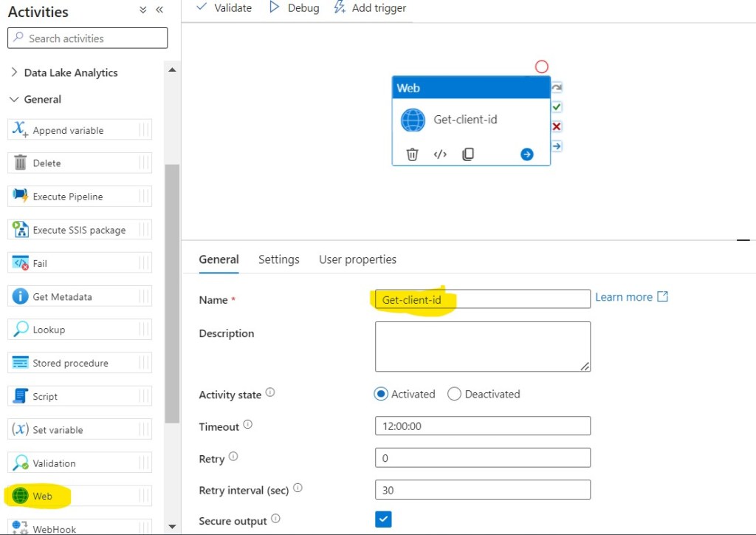Click the Debug button
The image size is (756, 535).
pos(294,8)
